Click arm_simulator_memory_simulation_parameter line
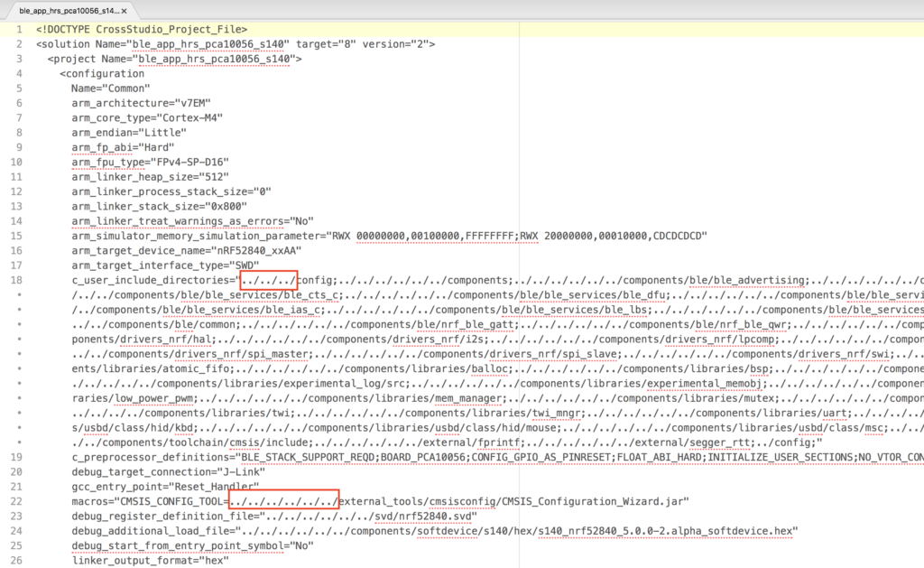The image size is (924, 568). pos(390,236)
